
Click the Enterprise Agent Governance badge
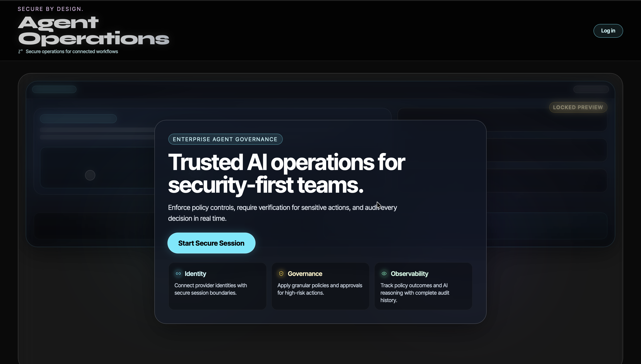[x=225, y=139]
